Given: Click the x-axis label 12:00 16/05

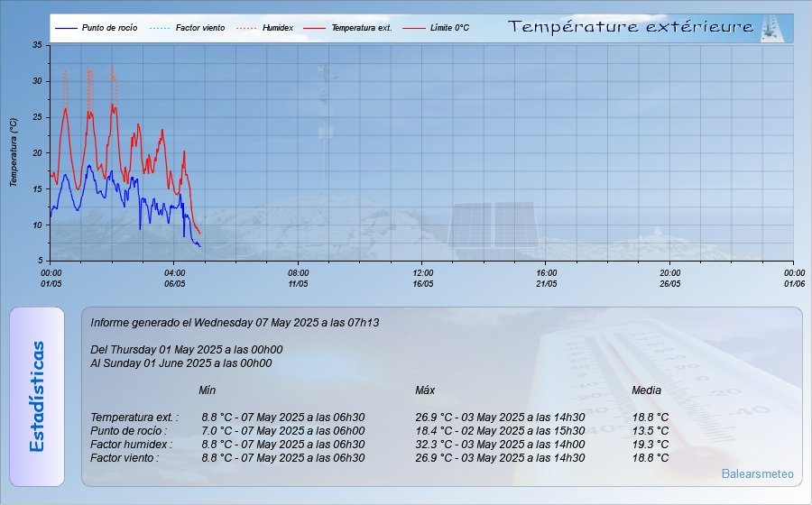Looking at the screenshot, I should (x=423, y=279).
